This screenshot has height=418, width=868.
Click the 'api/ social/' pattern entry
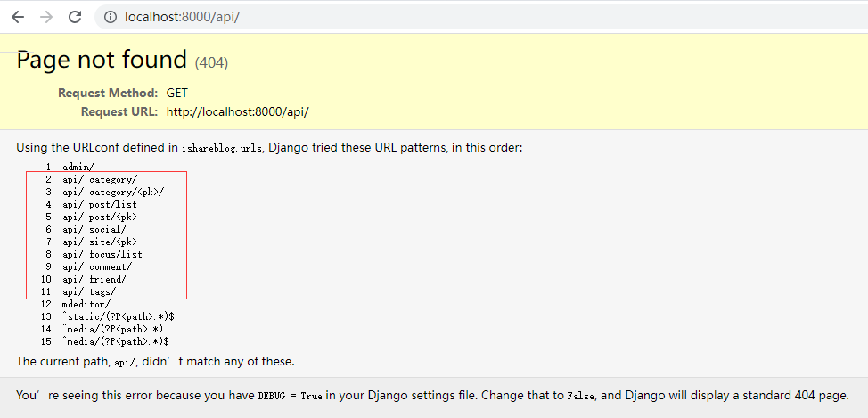coord(94,230)
